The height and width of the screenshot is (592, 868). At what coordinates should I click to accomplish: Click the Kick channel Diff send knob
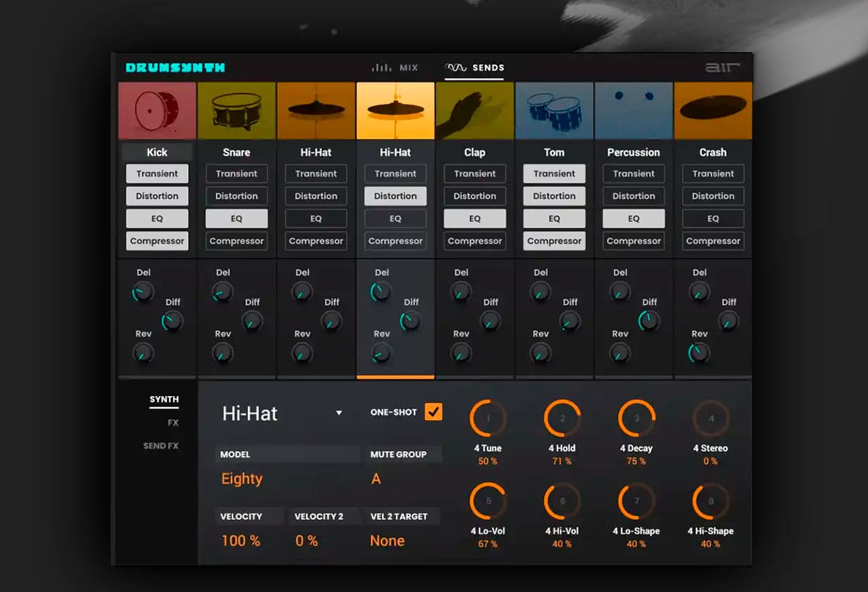172,321
